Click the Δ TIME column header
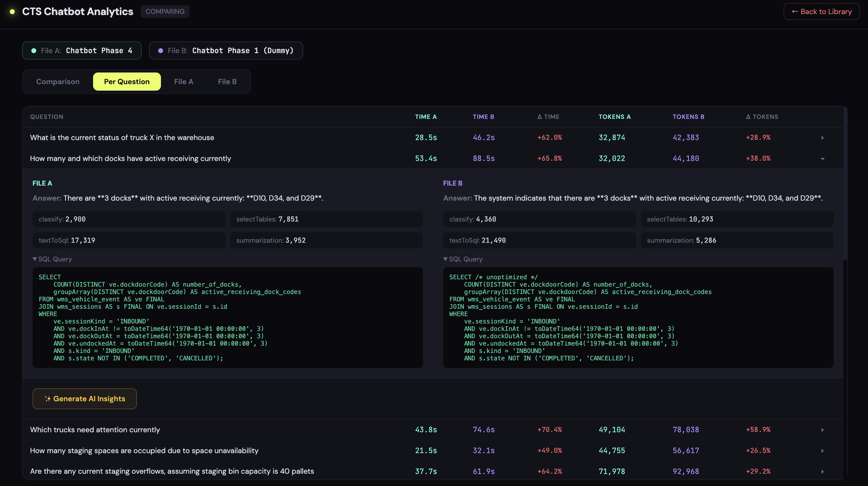868x486 pixels. point(548,117)
